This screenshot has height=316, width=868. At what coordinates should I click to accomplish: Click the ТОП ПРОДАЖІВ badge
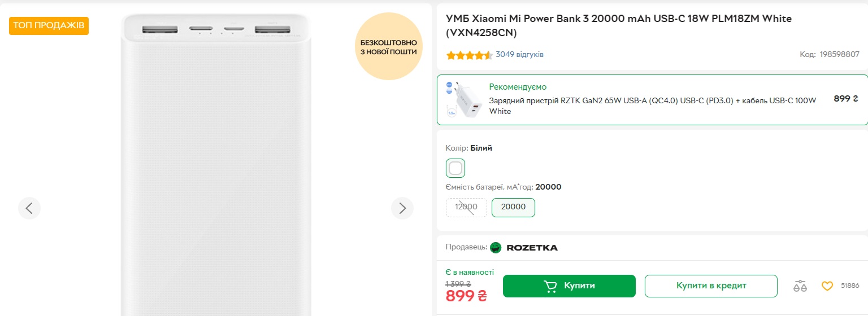point(49,25)
